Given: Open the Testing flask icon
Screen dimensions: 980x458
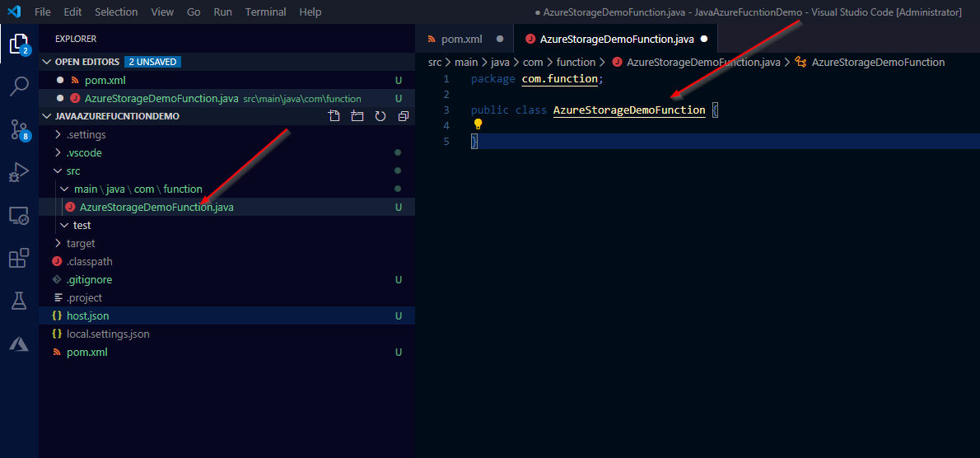Looking at the screenshot, I should coord(19,301).
